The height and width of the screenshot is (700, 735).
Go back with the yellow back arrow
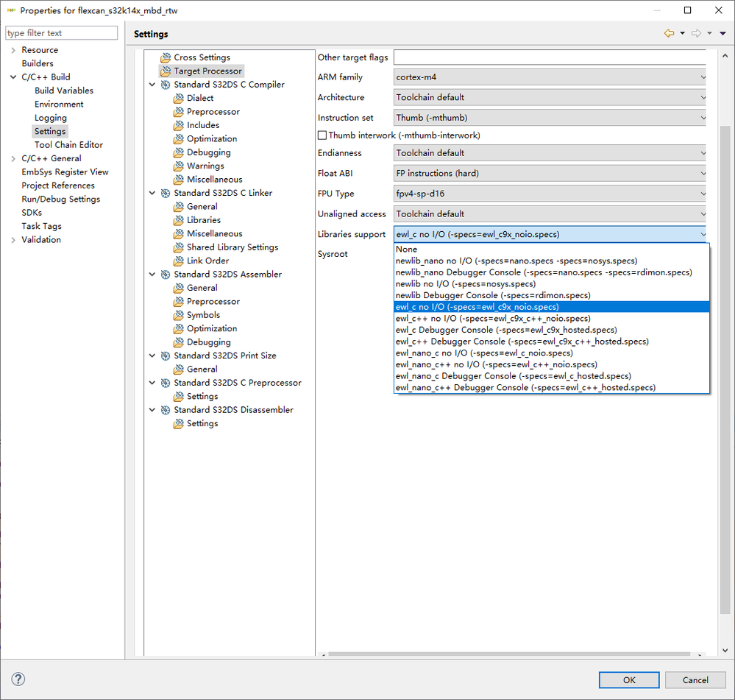[x=669, y=33]
